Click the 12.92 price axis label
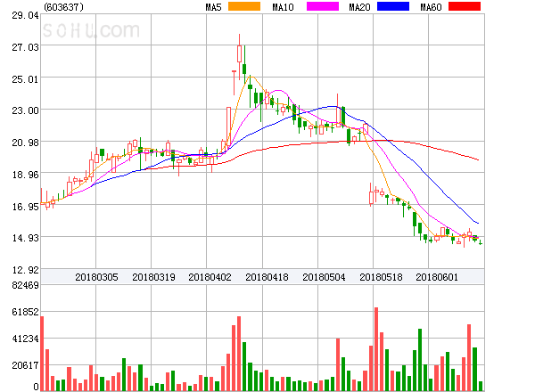Screen dimensions: 535x392 [25, 270]
